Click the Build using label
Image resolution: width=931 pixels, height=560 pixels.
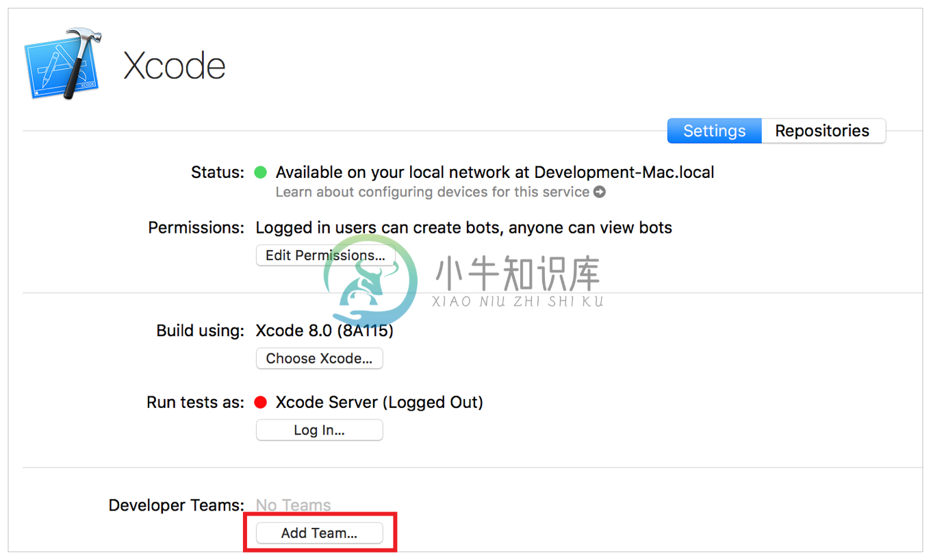(200, 331)
